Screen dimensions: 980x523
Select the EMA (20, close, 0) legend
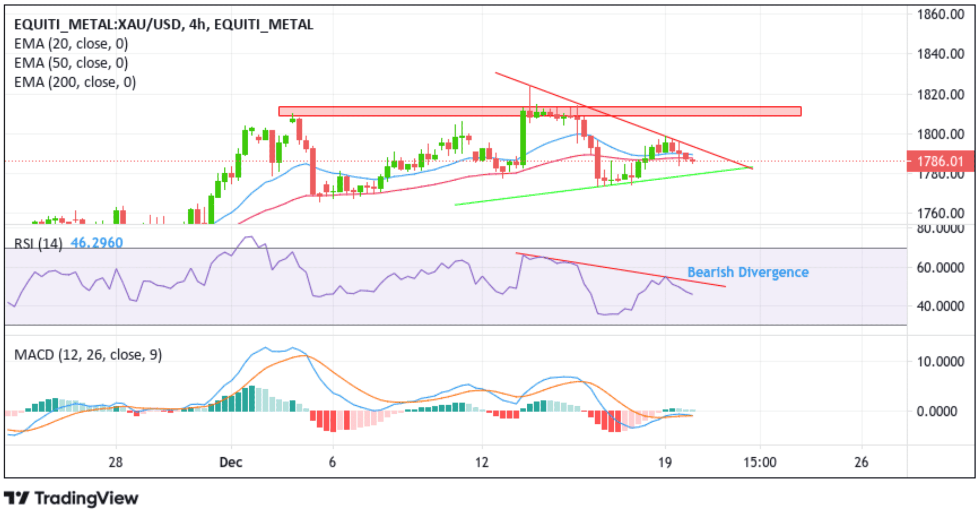click(71, 44)
